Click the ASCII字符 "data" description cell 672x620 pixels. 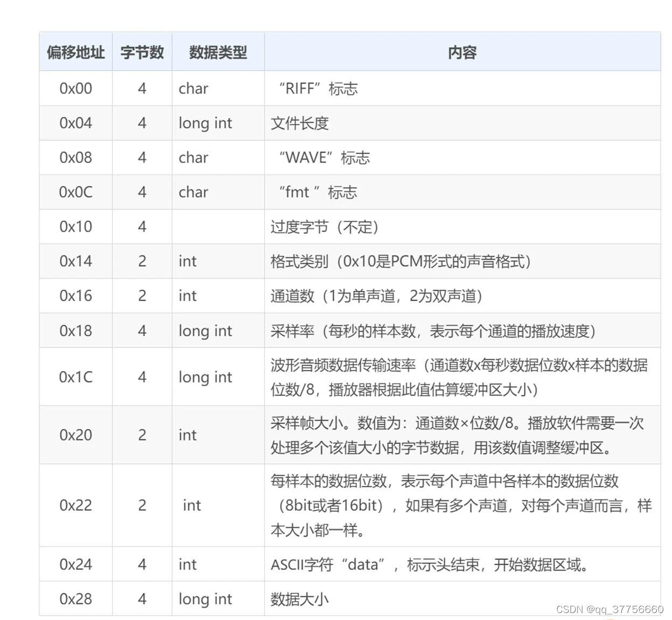pos(429,565)
